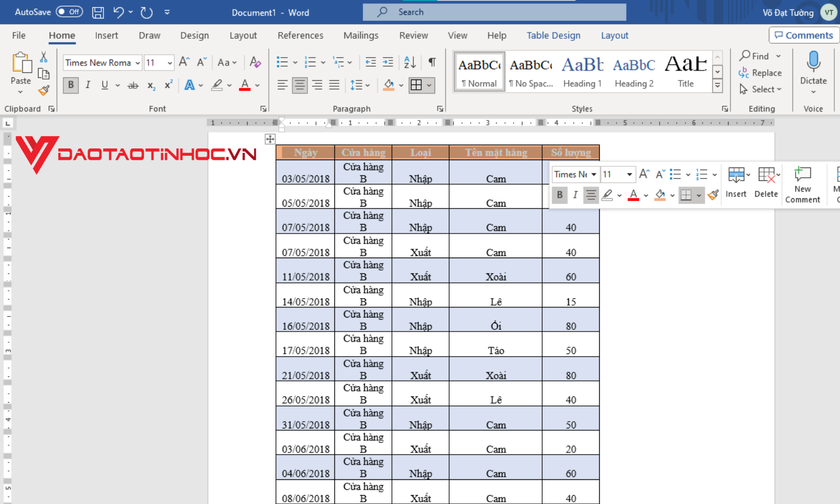
Task: Open the Mailings ribbon tab
Action: pos(361,35)
